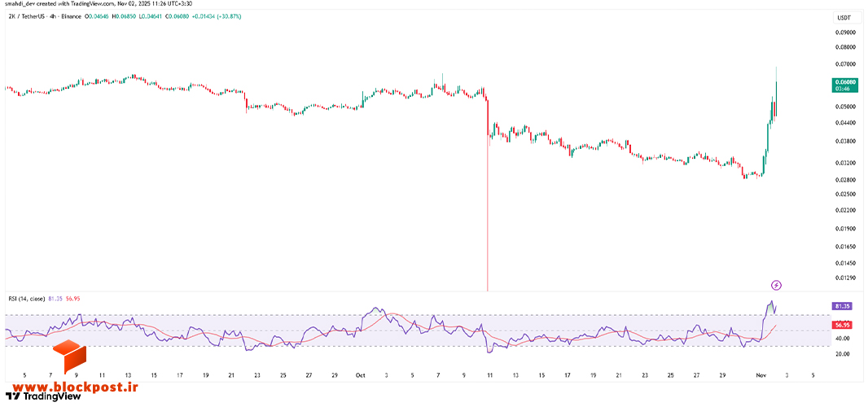Click the H0.06850 high value in header
Screen dimensions: 868x407
click(124, 16)
